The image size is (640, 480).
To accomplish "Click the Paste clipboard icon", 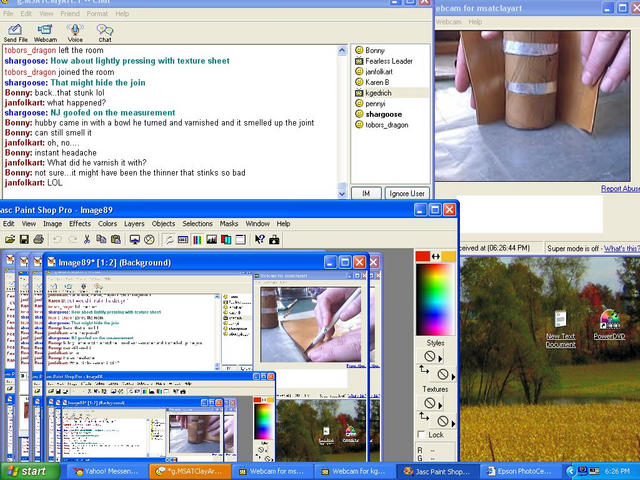I will click(116, 240).
